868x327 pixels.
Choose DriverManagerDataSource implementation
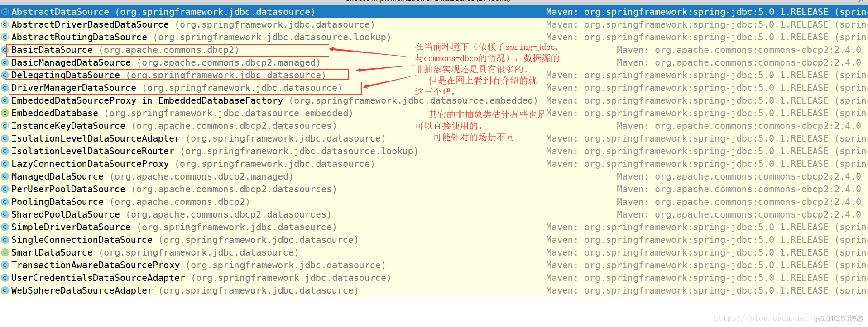click(434, 88)
